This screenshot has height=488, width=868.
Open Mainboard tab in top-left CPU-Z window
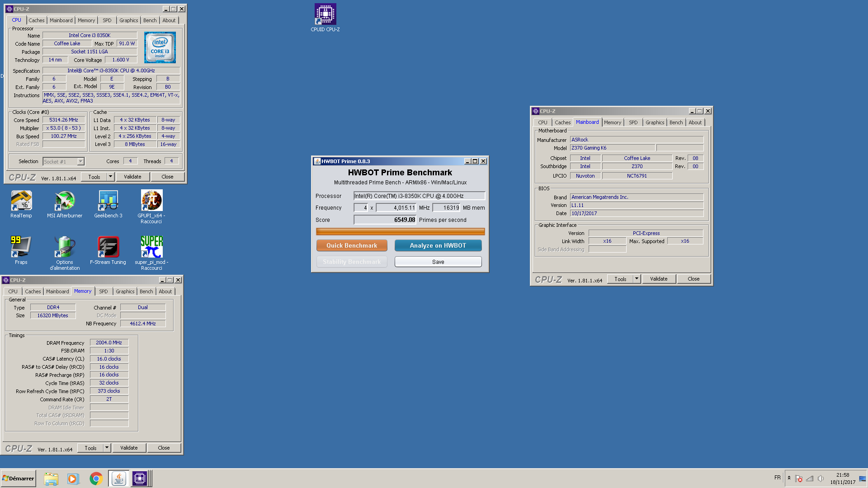61,20
